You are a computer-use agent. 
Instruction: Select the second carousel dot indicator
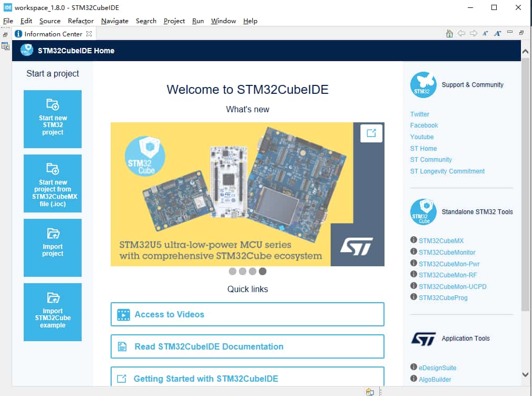tap(242, 272)
